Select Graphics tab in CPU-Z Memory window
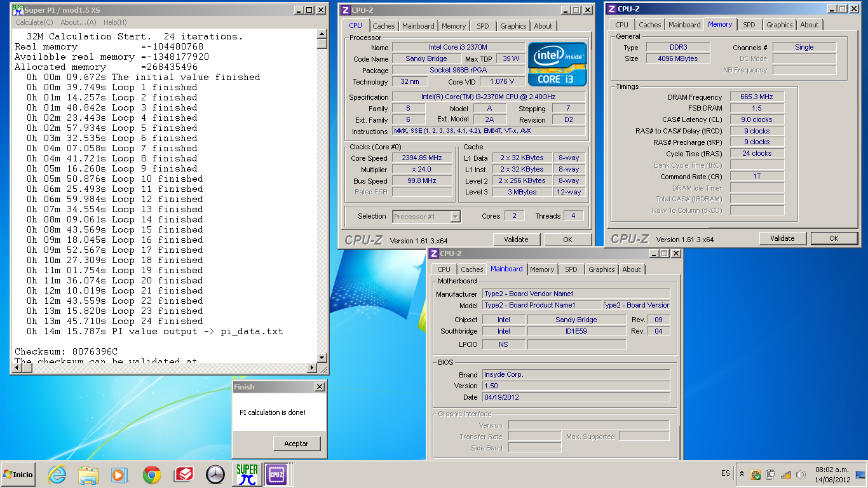This screenshot has width=868, height=488. (x=780, y=25)
